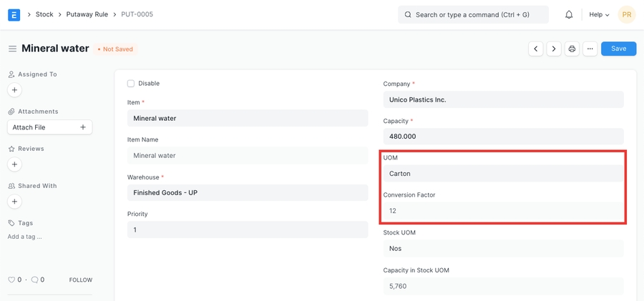Add a review with plus button
Image resolution: width=644 pixels, height=301 pixels.
point(14,164)
